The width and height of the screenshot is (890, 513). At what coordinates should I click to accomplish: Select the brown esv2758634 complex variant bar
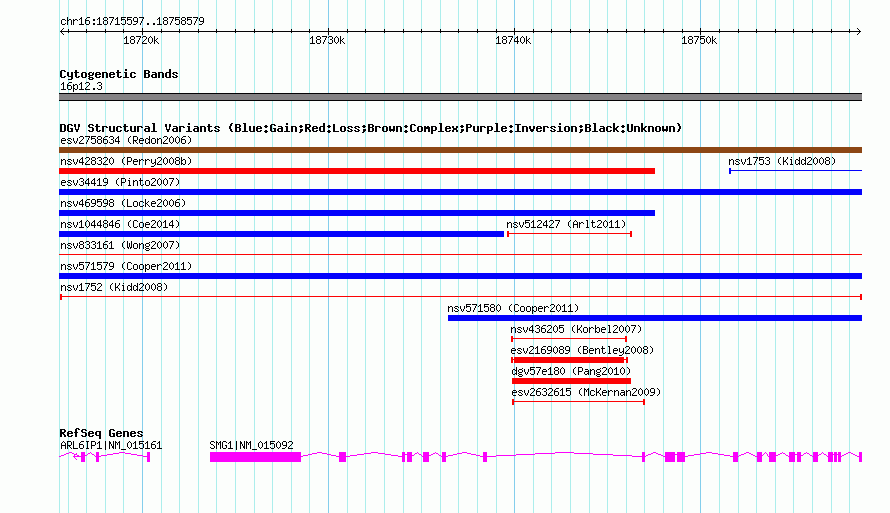(460, 150)
